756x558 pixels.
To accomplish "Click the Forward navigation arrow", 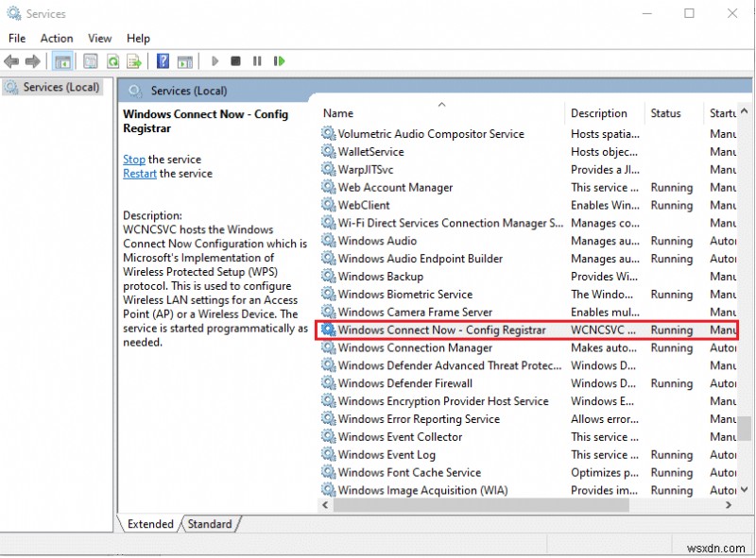I will tap(30, 60).
